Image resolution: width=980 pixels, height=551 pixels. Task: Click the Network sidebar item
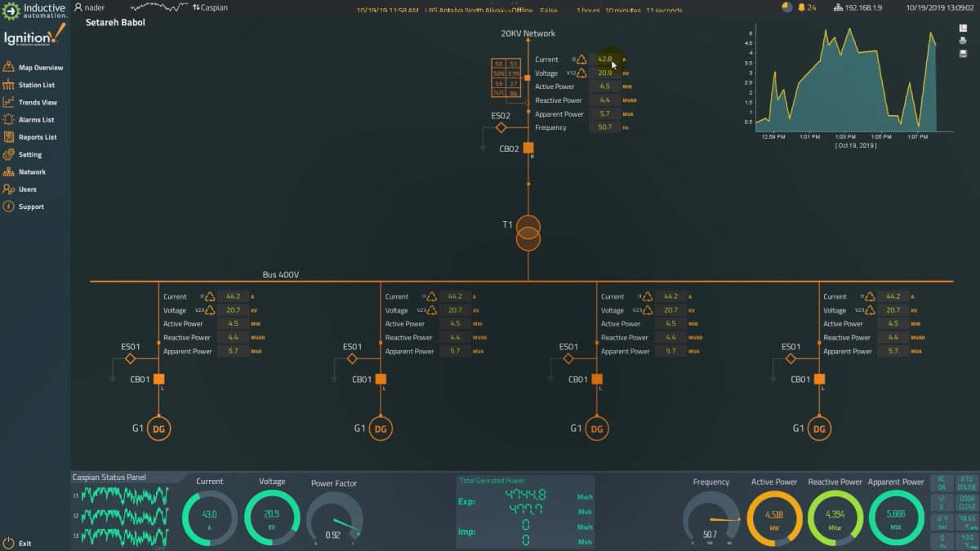24,172
